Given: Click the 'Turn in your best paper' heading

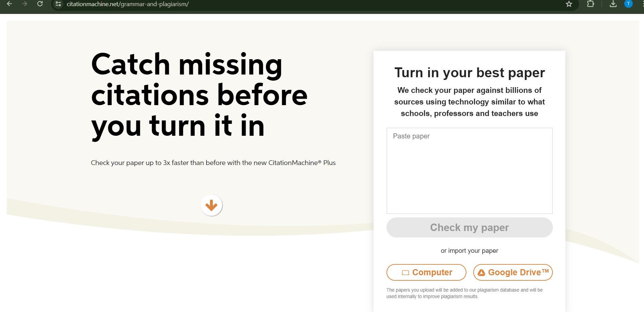Looking at the screenshot, I should coord(469,73).
